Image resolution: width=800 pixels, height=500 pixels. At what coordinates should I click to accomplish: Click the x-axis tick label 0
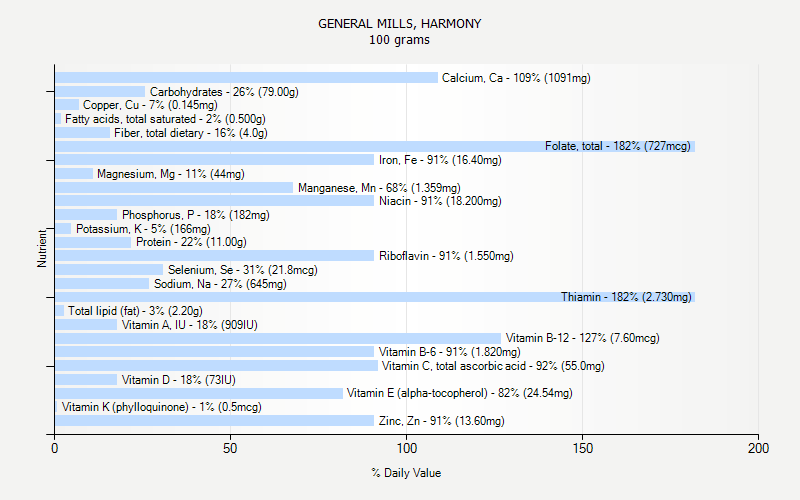(x=55, y=448)
